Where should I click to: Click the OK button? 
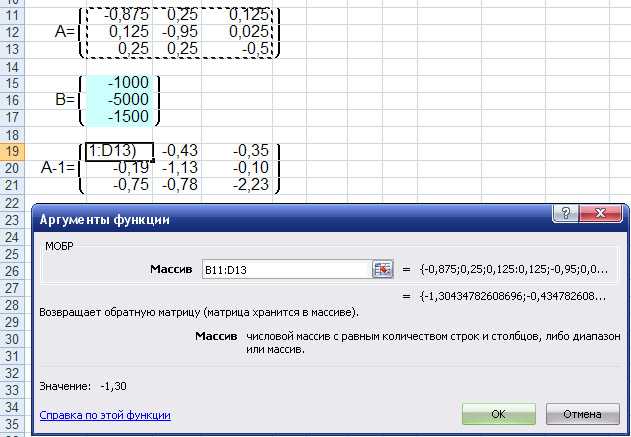499,414
